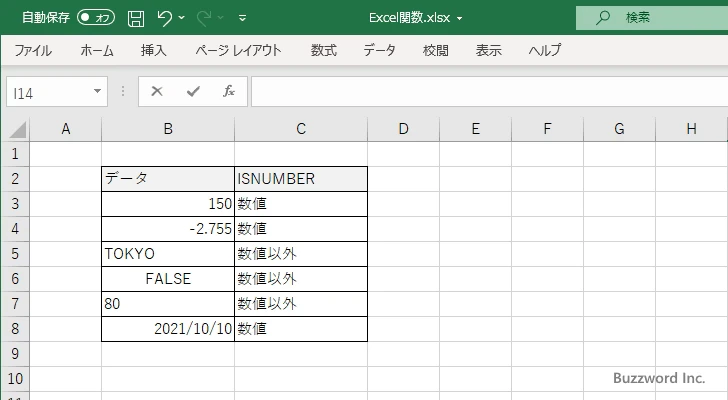Viewport: 728px width, 400px height.
Task: Select the cell containing 2021/10/10
Action: pos(168,329)
